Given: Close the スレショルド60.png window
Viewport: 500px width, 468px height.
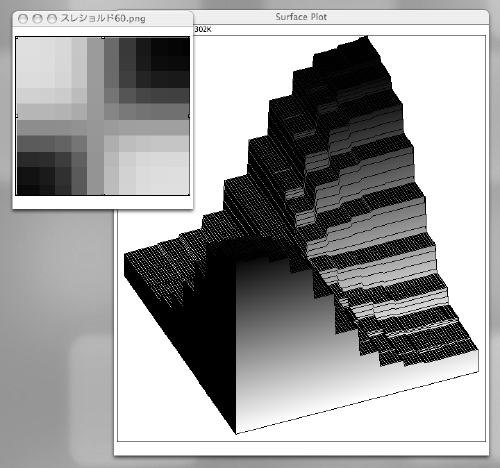Looking at the screenshot, I should [x=23, y=19].
